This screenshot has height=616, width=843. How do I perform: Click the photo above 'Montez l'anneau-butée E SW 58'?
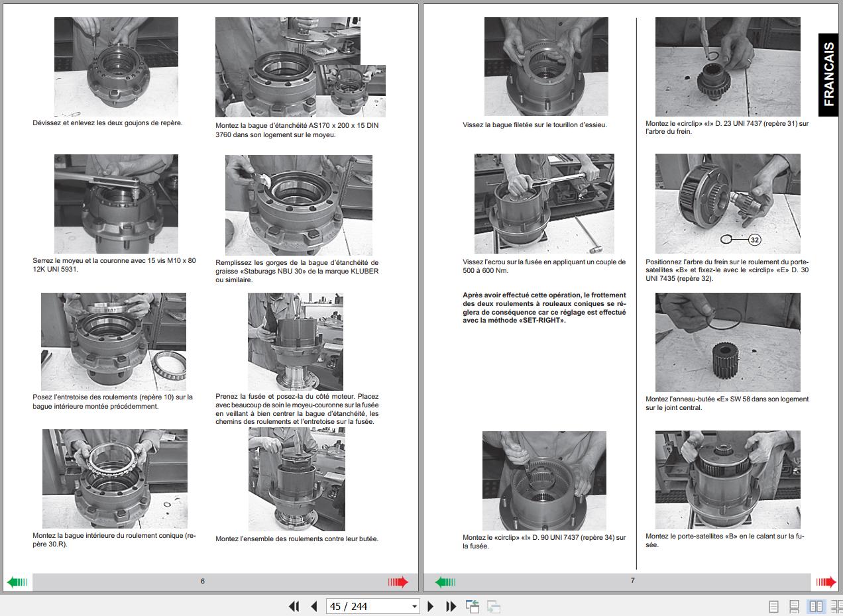(x=728, y=342)
